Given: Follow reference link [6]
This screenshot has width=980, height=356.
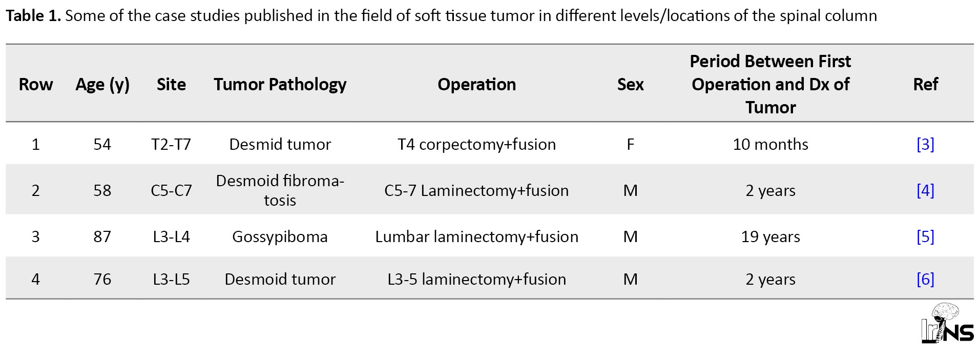Looking at the screenshot, I should click(x=925, y=279).
